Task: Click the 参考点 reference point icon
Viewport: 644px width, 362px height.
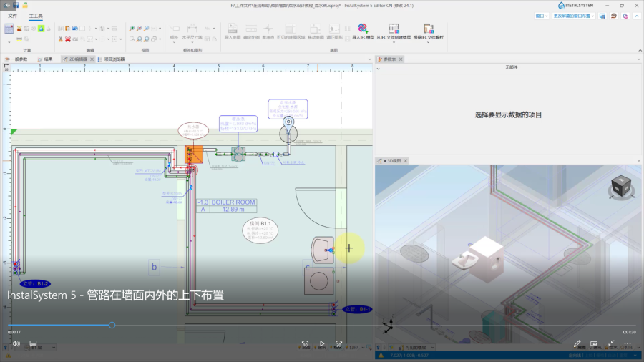Action: click(268, 31)
